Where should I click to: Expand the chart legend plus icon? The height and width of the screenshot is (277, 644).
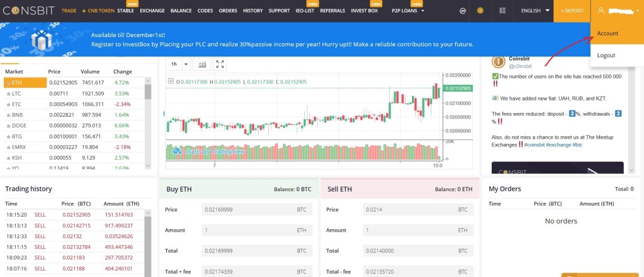[170, 82]
